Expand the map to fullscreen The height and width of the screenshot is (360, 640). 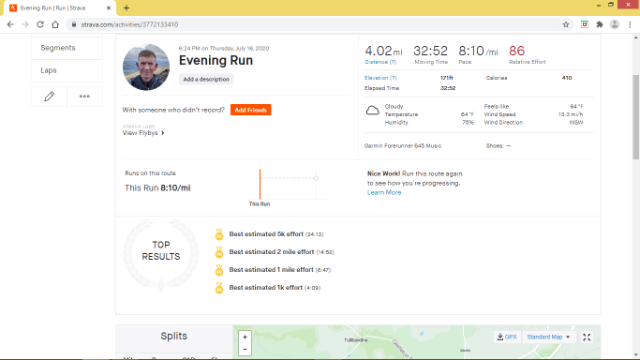click(x=587, y=337)
